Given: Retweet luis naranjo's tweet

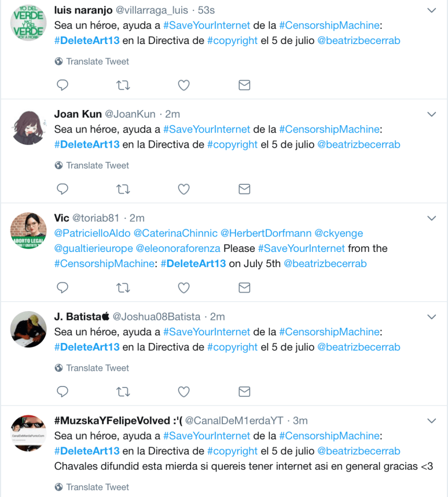Looking at the screenshot, I should click(123, 85).
